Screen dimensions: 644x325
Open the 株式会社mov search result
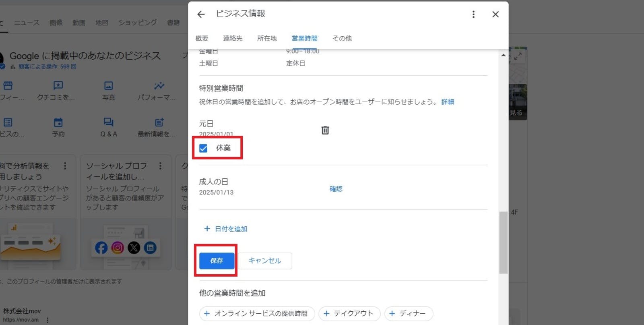point(22,311)
